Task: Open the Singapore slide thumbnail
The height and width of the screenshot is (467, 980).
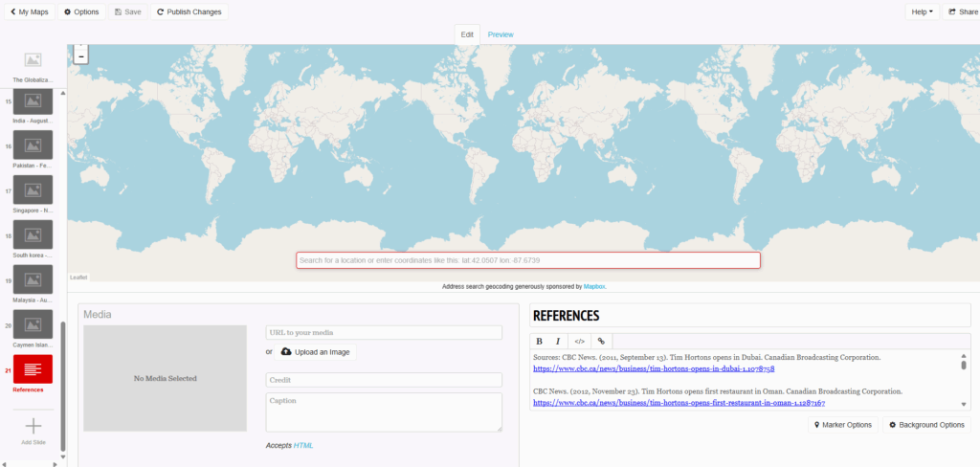Action: tap(33, 189)
